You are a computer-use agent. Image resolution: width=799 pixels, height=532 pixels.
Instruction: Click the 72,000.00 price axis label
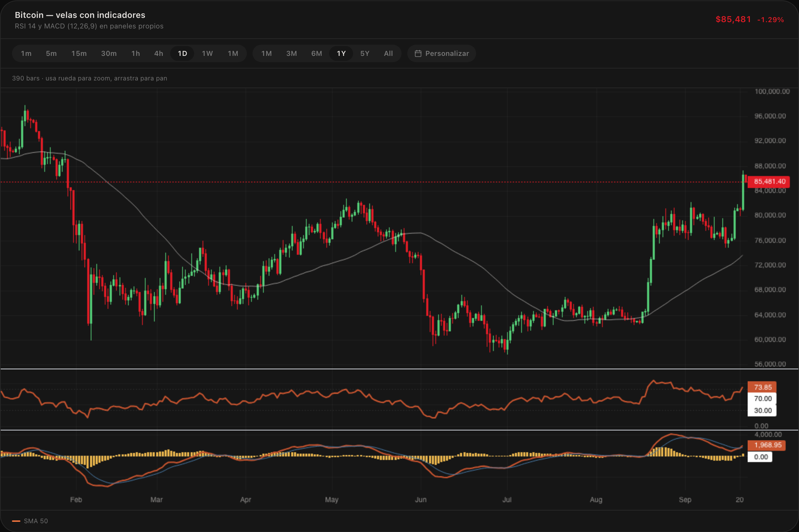[770, 265]
